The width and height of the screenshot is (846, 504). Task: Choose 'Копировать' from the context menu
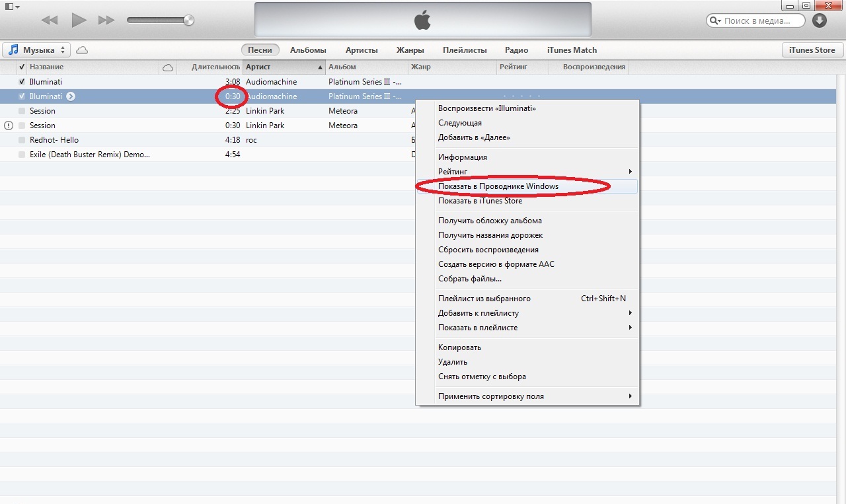click(x=527, y=347)
